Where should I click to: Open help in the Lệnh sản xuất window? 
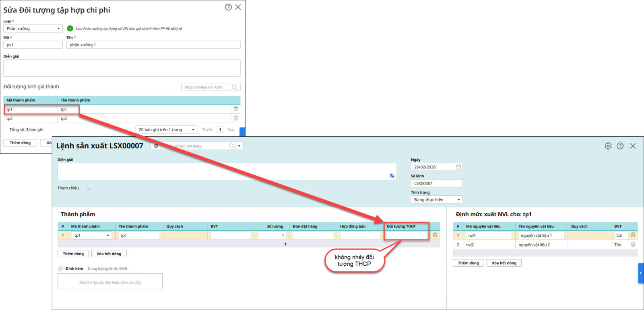(620, 146)
